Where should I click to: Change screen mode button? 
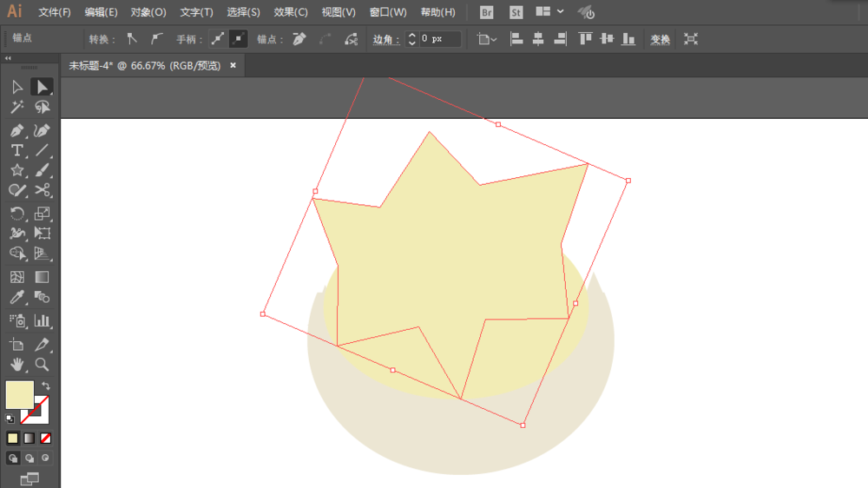[30, 478]
